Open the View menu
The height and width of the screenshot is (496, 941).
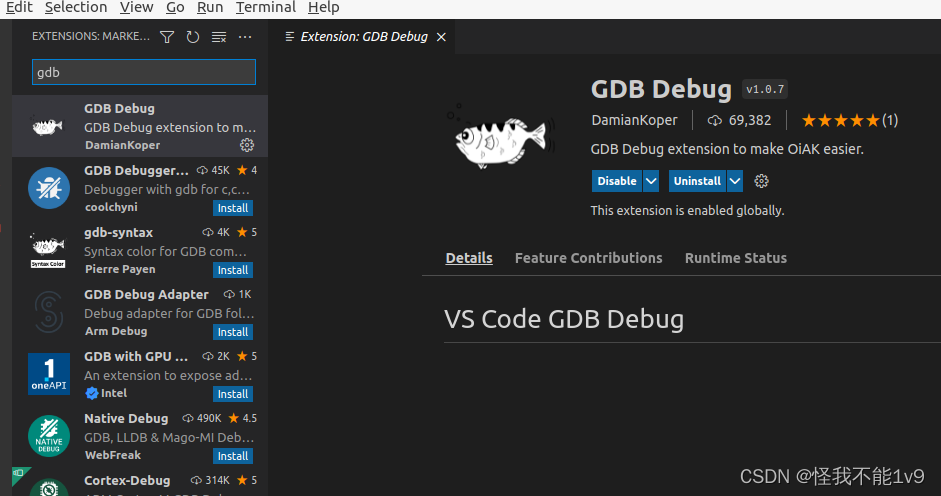coord(136,7)
